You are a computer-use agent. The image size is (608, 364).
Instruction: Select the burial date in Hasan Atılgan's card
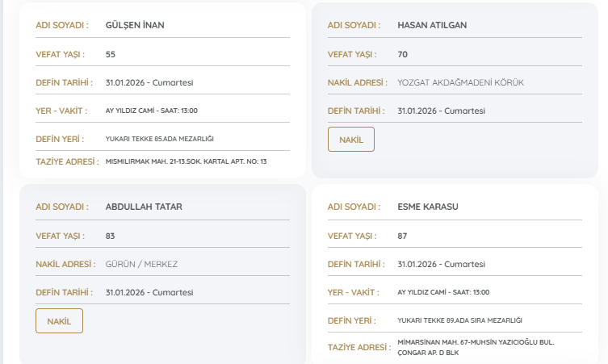point(442,111)
